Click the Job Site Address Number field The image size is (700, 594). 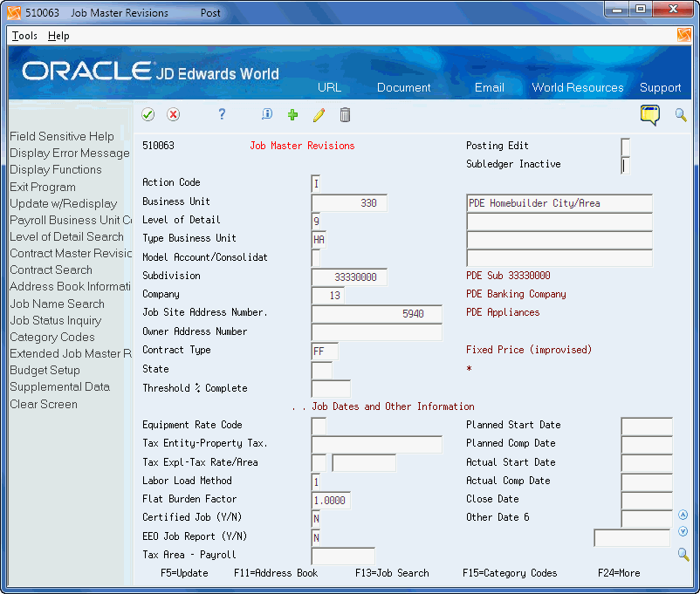tap(377, 314)
